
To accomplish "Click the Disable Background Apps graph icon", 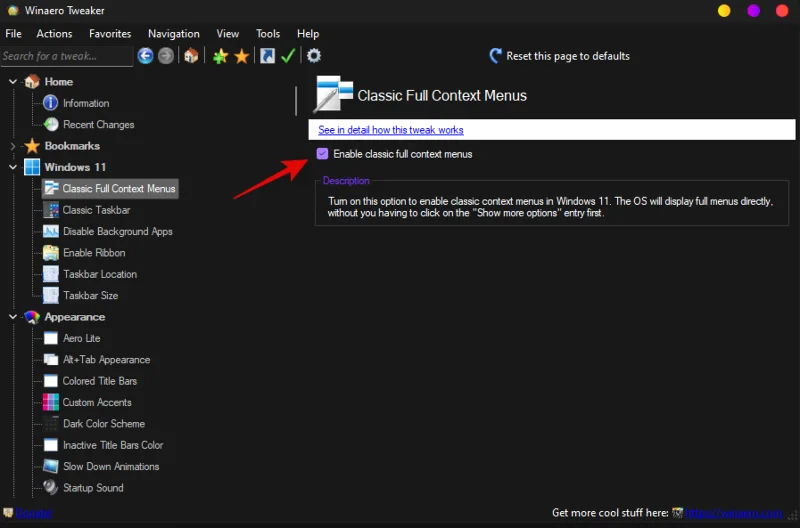I will (51, 232).
